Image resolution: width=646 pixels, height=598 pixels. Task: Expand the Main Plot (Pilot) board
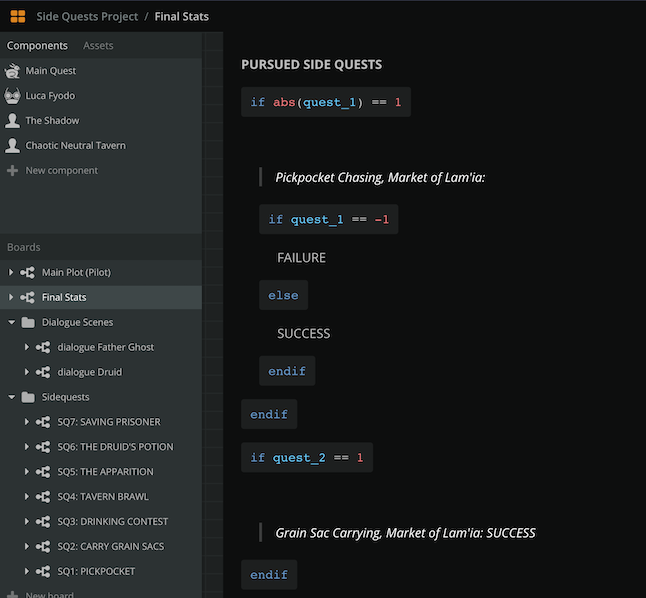click(11, 272)
